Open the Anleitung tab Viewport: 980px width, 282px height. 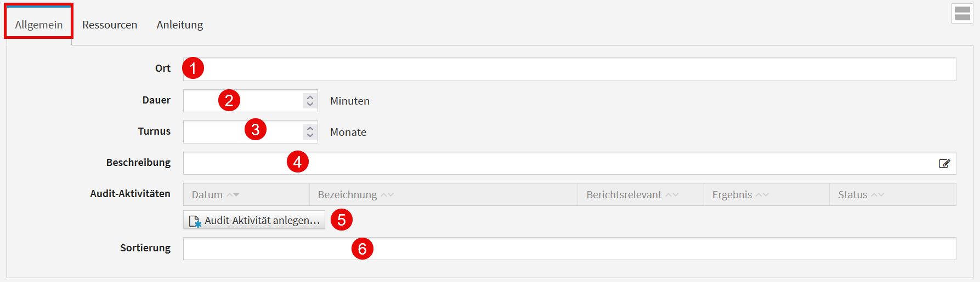(179, 25)
